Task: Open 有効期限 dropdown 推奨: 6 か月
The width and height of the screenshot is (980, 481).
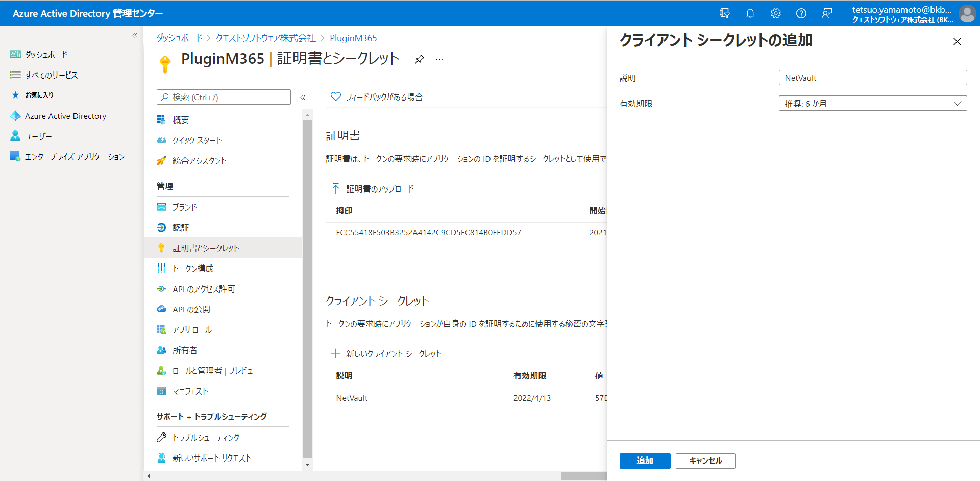Action: tap(872, 103)
